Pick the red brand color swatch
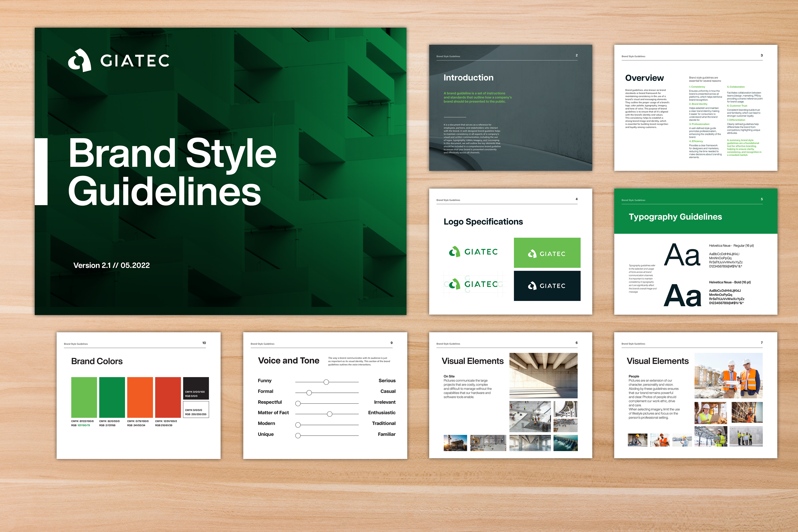This screenshot has width=798, height=532. pos(168,397)
